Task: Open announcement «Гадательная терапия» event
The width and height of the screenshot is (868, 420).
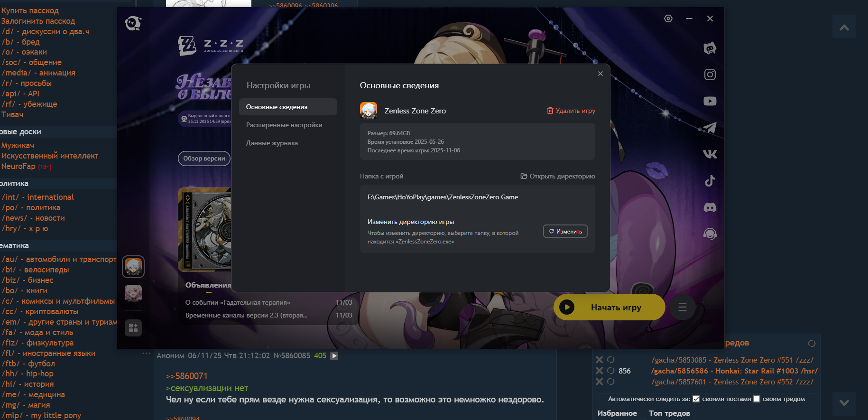Action: click(x=238, y=302)
